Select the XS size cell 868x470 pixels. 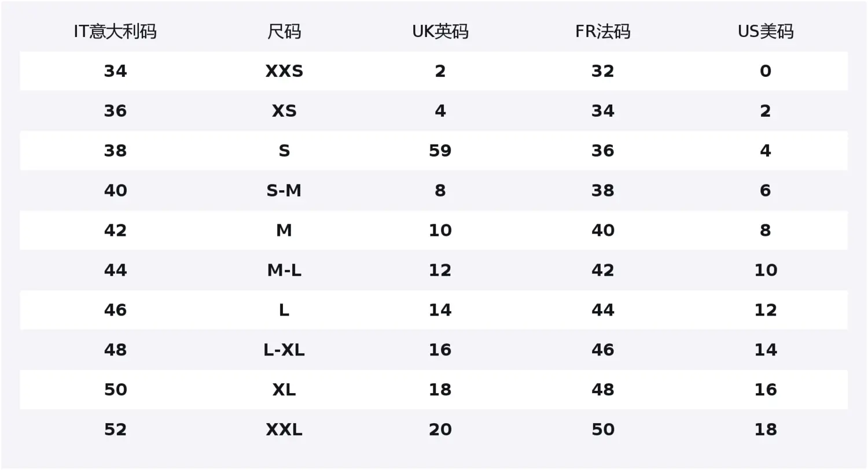pos(284,111)
